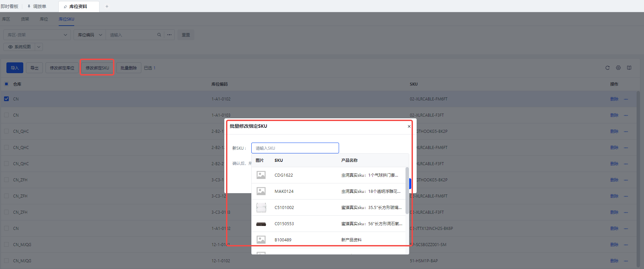The width and height of the screenshot is (644, 269).
Task: Check the CN row with 1-A1-0103
Action: [x=6, y=115]
